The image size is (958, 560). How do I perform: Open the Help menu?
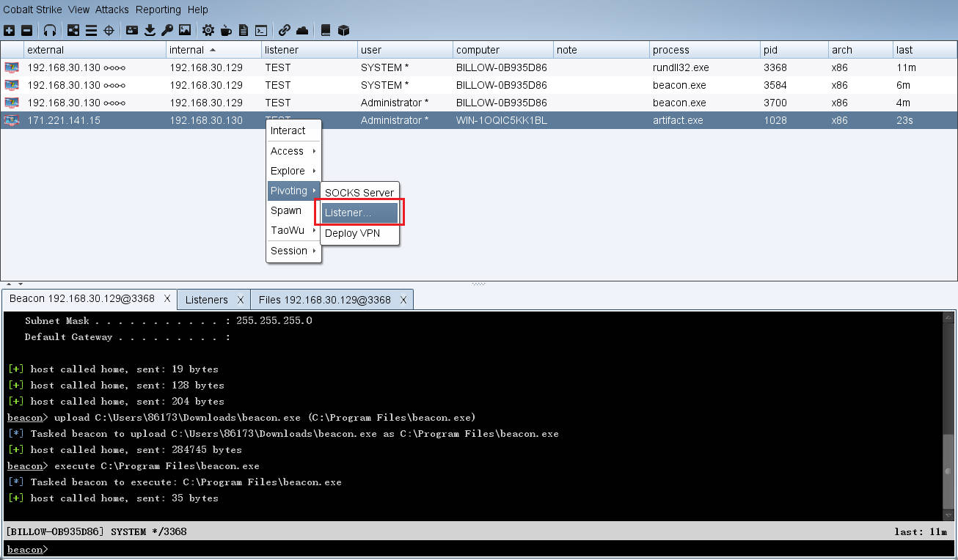tap(197, 10)
